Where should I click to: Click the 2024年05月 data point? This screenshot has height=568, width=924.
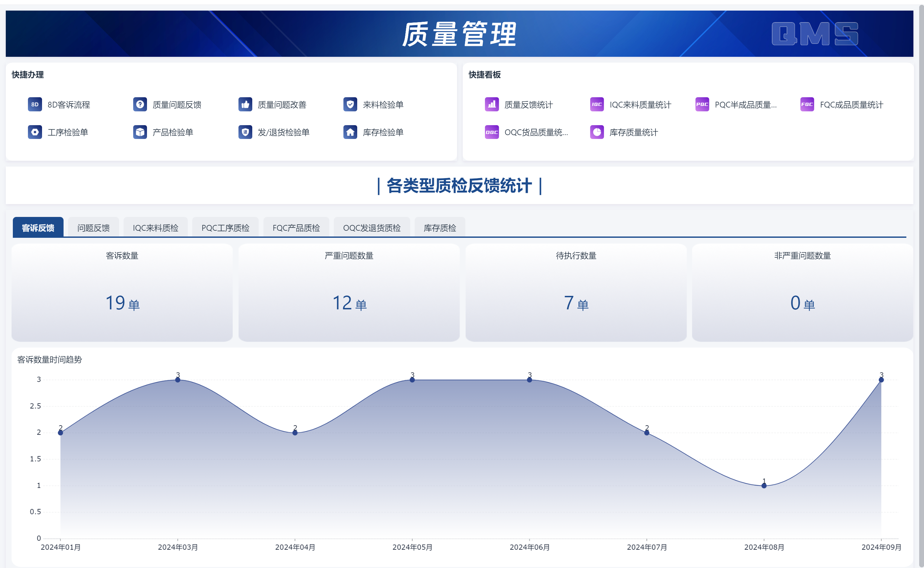[x=412, y=380]
